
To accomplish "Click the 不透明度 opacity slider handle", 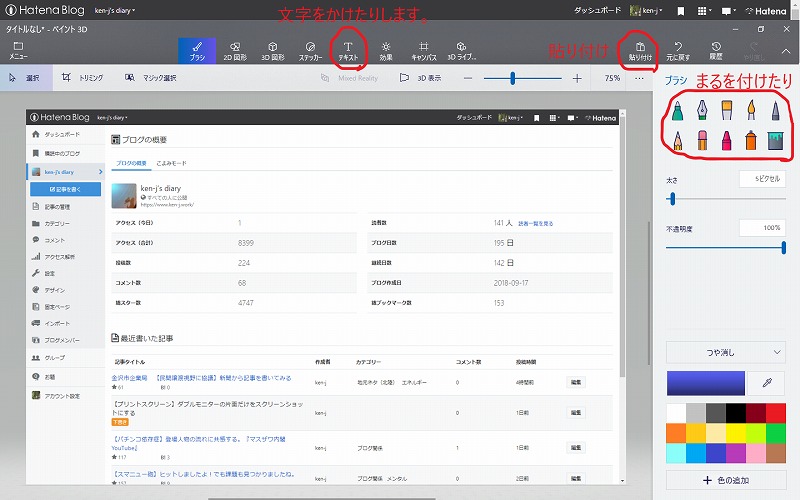I will click(x=784, y=248).
